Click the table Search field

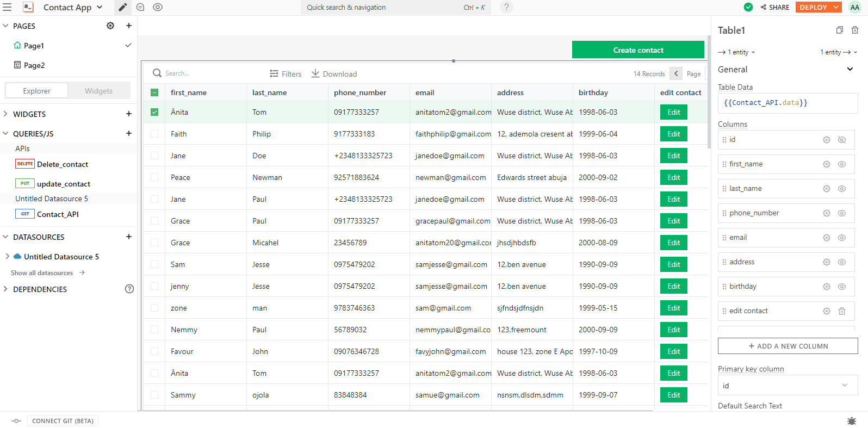pos(207,73)
